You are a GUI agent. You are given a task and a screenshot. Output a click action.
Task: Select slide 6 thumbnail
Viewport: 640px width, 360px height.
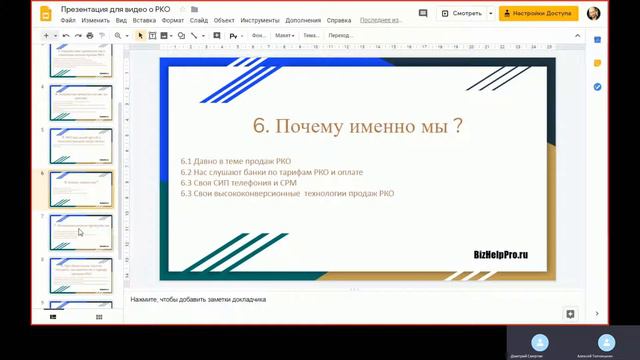pyautogui.click(x=81, y=189)
